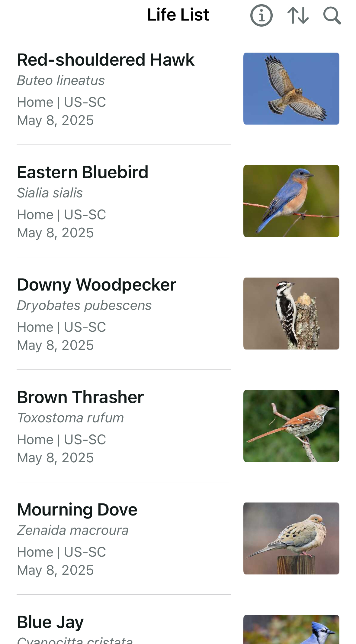Tap the Downy Woodpecker photo
Screen dimensions: 356x644
tap(291, 314)
